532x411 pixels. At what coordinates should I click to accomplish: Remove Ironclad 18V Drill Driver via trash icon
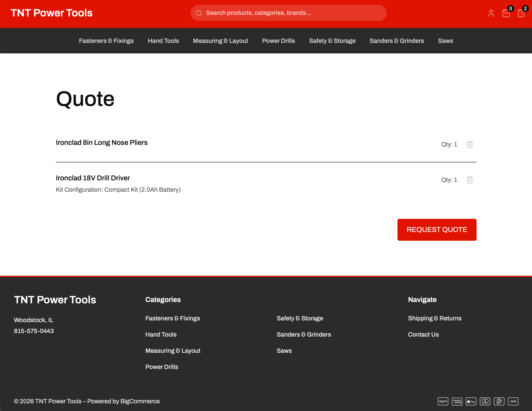tap(470, 180)
